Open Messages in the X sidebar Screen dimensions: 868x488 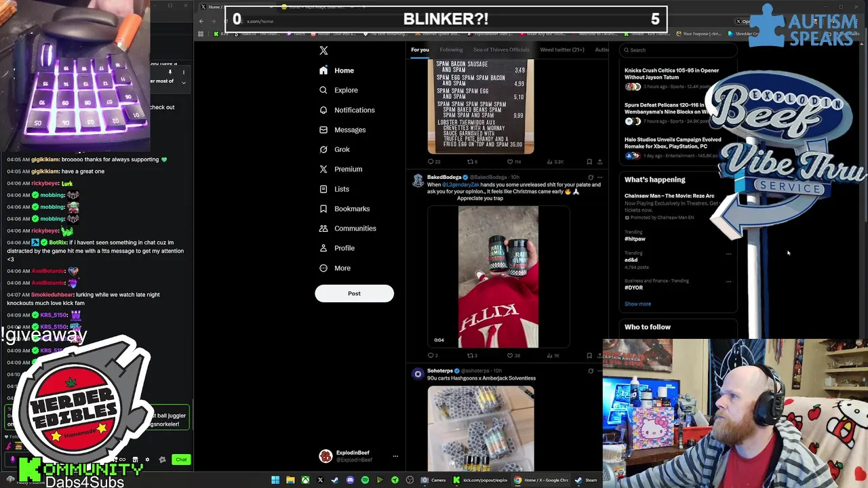pyautogui.click(x=342, y=129)
